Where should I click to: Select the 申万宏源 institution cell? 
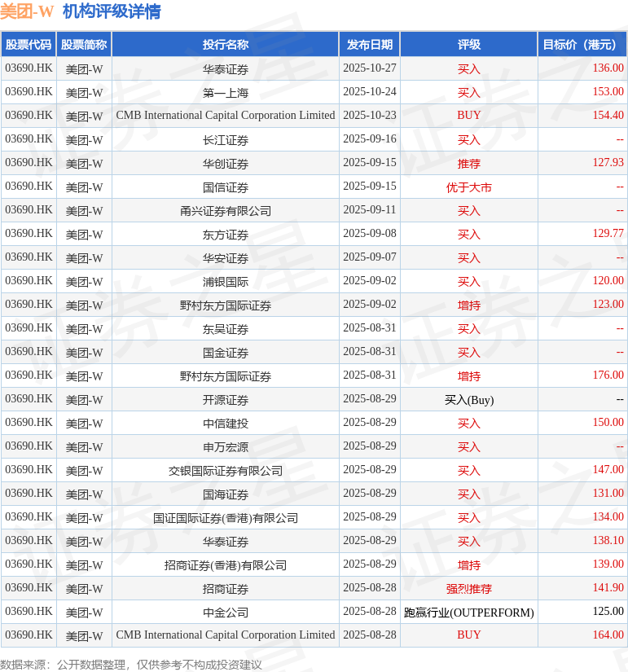[x=226, y=446]
